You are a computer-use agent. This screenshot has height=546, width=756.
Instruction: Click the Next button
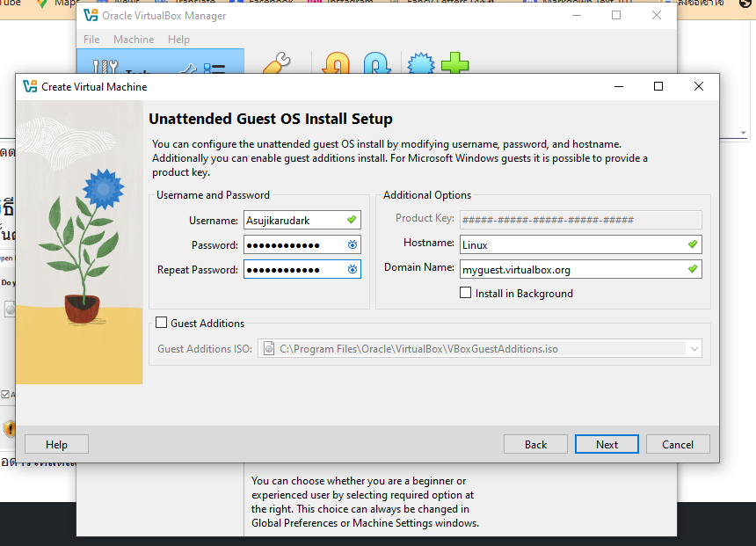click(607, 444)
